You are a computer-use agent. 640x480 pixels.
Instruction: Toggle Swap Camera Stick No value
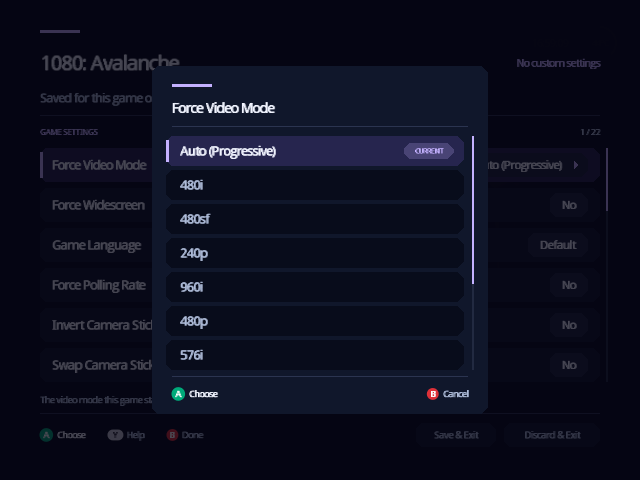569,365
